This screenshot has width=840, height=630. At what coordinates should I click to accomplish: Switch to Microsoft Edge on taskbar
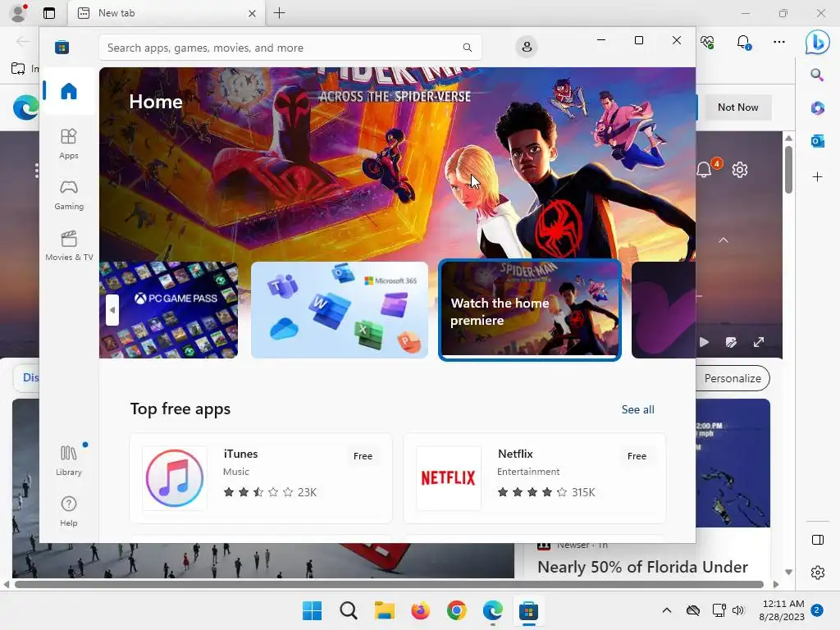(x=492, y=610)
